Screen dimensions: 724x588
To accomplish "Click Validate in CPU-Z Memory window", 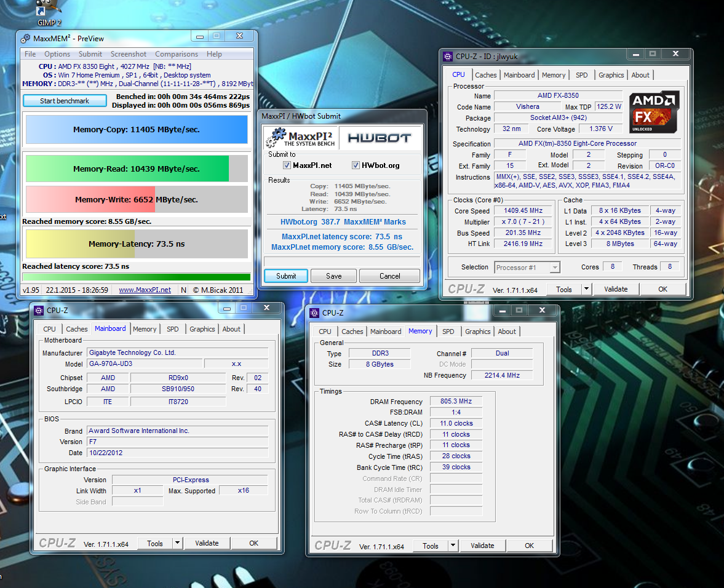I will pos(482,546).
